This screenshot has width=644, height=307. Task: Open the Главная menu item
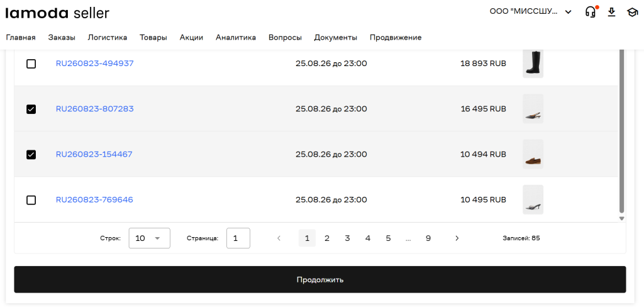click(x=21, y=37)
